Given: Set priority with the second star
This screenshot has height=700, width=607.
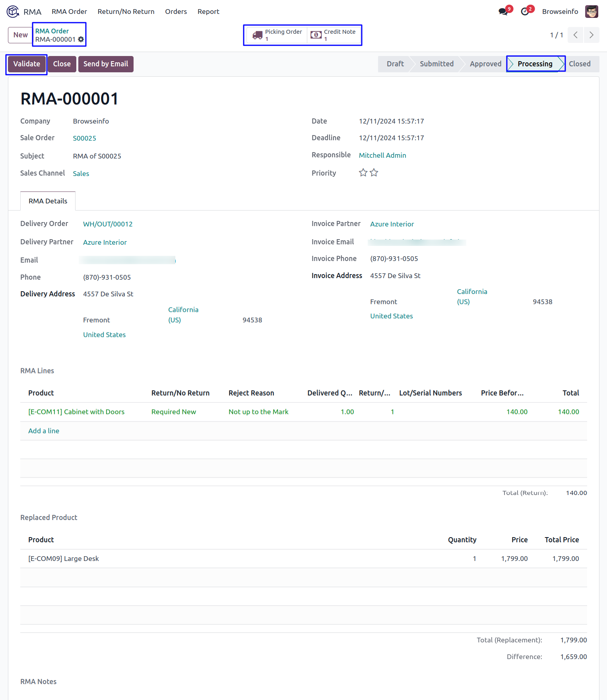Looking at the screenshot, I should coord(374,173).
